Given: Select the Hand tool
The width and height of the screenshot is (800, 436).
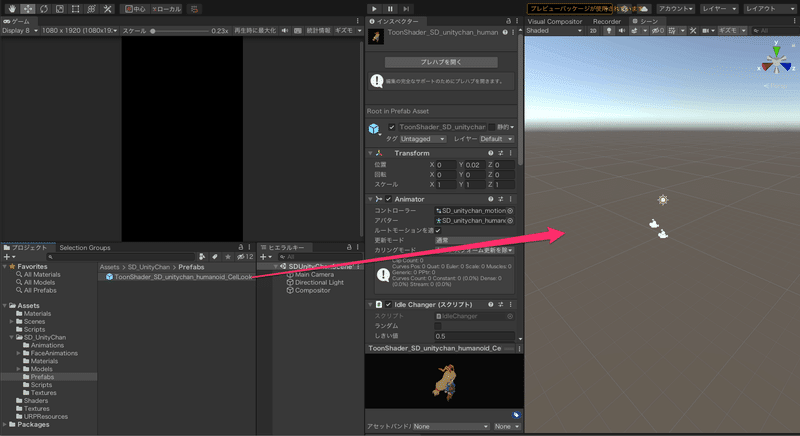Looking at the screenshot, I should (x=12, y=9).
